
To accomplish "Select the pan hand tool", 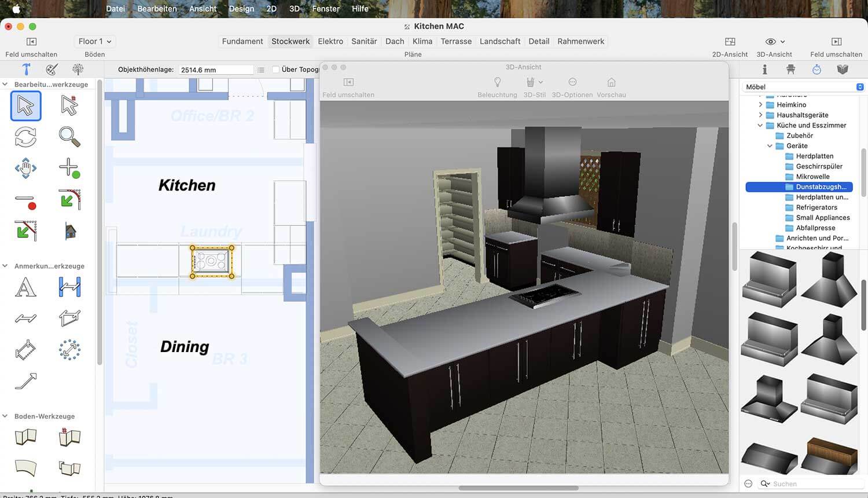I will 25,169.
